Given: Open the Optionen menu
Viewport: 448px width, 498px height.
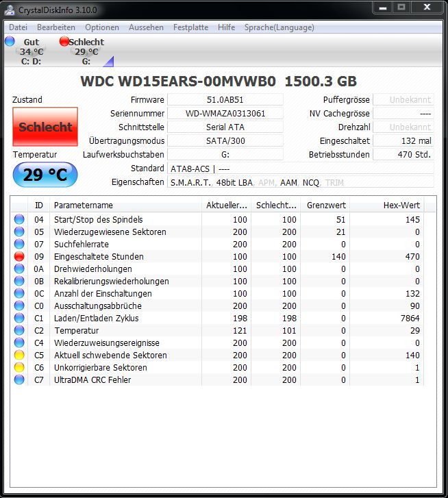Looking at the screenshot, I should [102, 27].
